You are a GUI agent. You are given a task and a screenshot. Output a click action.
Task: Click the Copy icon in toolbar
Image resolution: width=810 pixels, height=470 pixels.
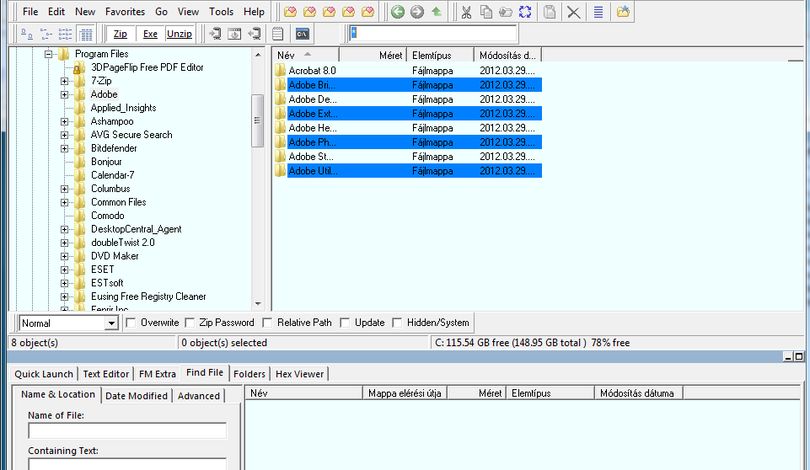click(486, 12)
